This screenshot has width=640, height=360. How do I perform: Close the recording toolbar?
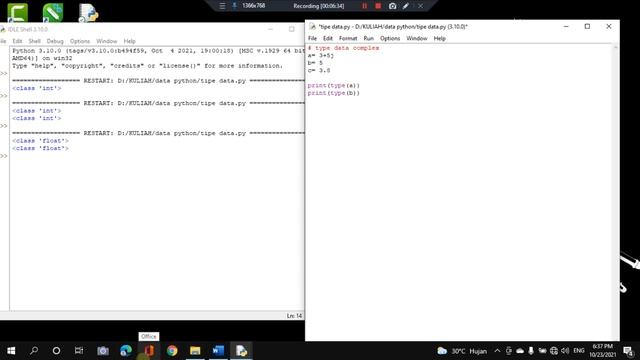click(x=420, y=6)
